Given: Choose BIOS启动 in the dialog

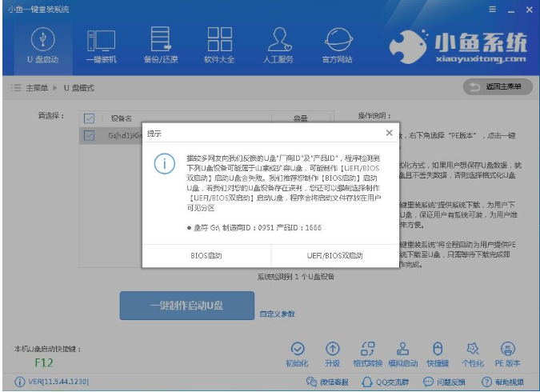Looking at the screenshot, I should (x=206, y=256).
